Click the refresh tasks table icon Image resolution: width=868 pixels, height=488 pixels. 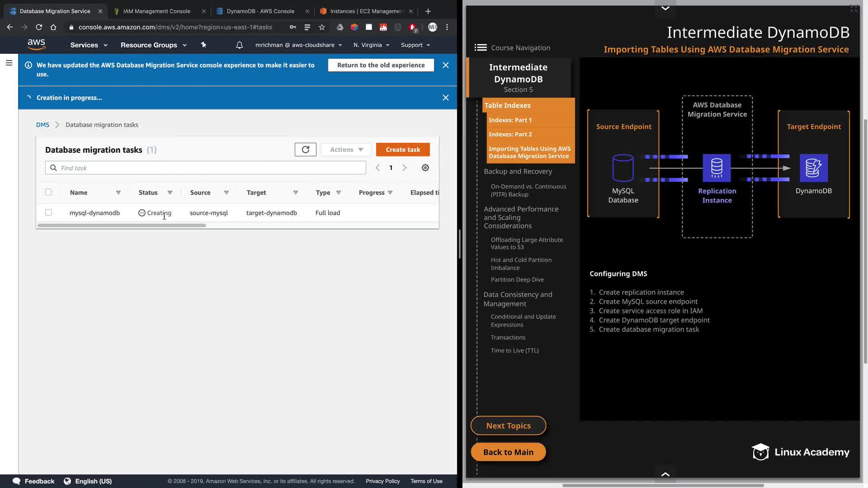point(305,150)
